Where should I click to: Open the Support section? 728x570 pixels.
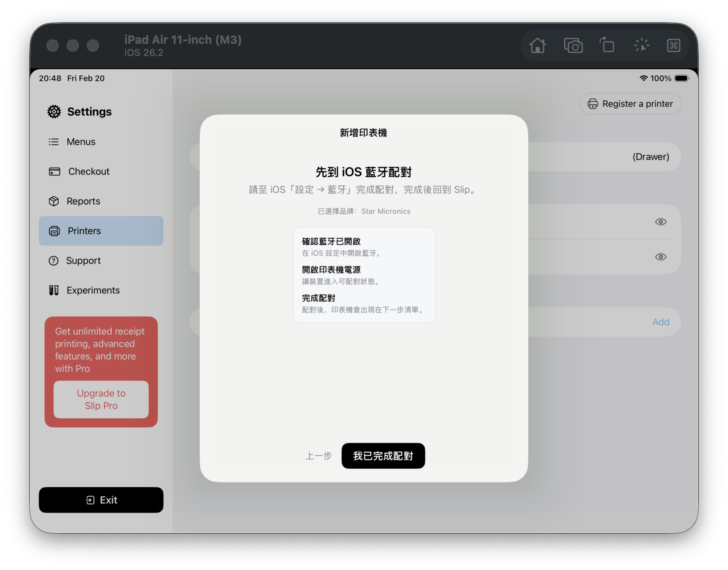[83, 261]
